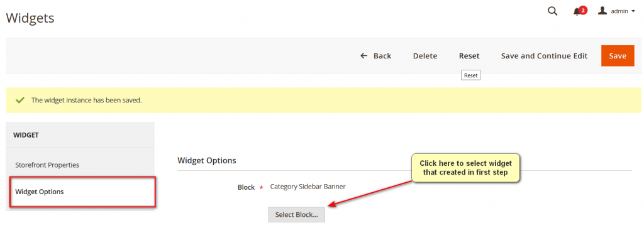This screenshot has width=644, height=240.
Task: Click the Category Sidebar Banner block name
Action: [308, 187]
